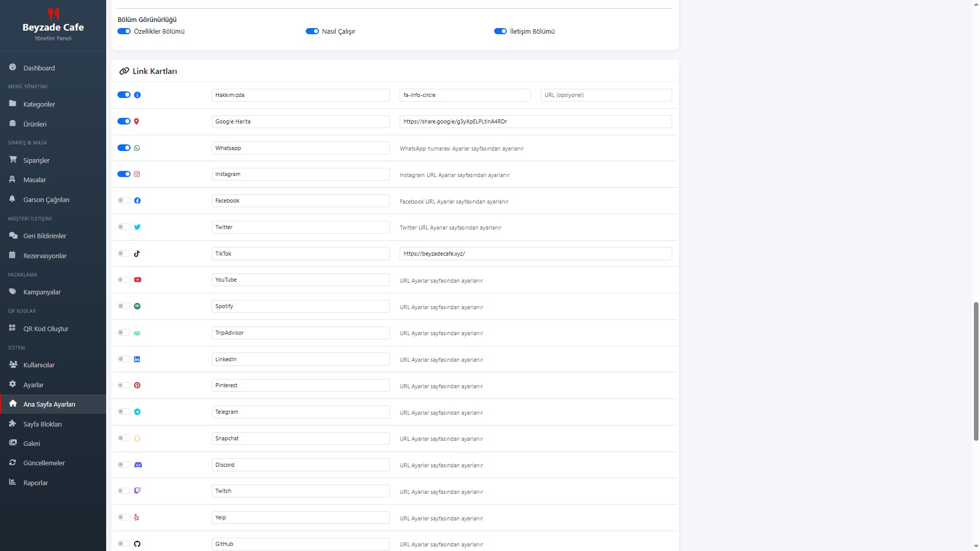Turn off the Instagram link card switch
980x551 pixels.
(x=124, y=174)
